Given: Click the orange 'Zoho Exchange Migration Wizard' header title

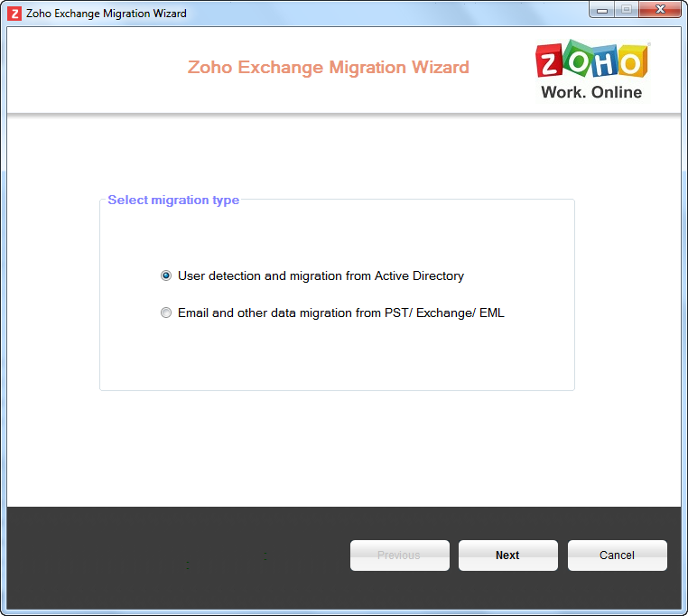Looking at the screenshot, I should click(x=328, y=68).
